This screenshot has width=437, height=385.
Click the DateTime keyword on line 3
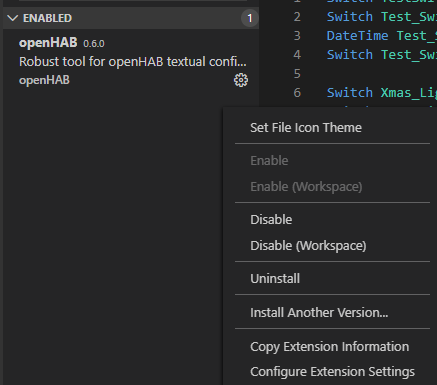tap(357, 36)
